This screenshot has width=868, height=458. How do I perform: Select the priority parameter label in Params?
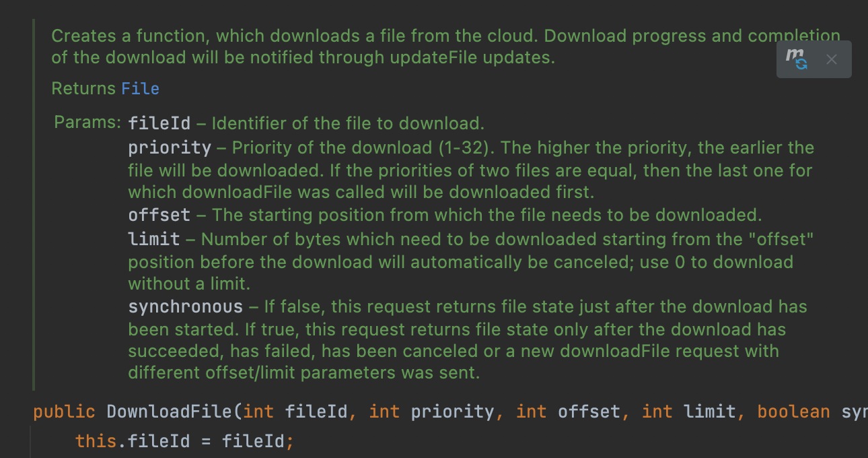pyautogui.click(x=169, y=147)
